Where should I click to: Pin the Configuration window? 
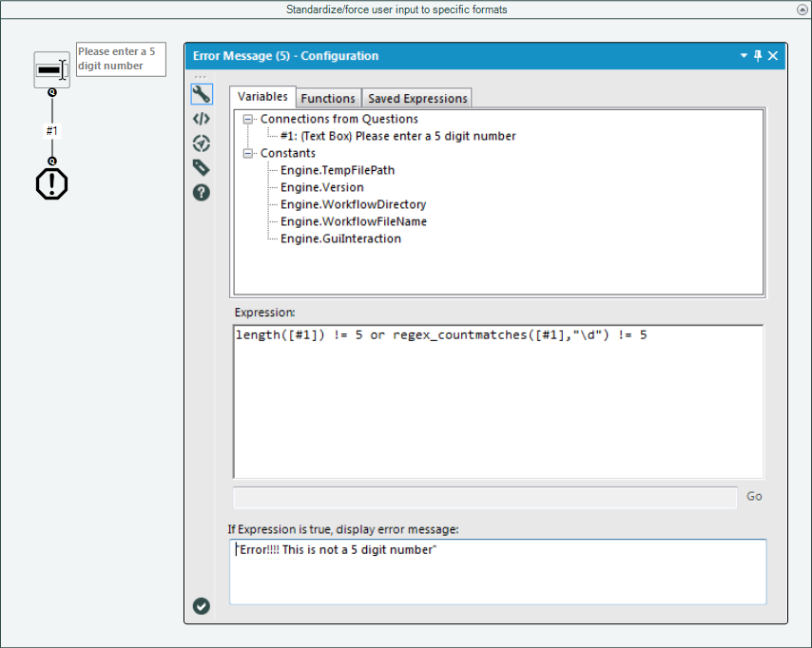[758, 56]
